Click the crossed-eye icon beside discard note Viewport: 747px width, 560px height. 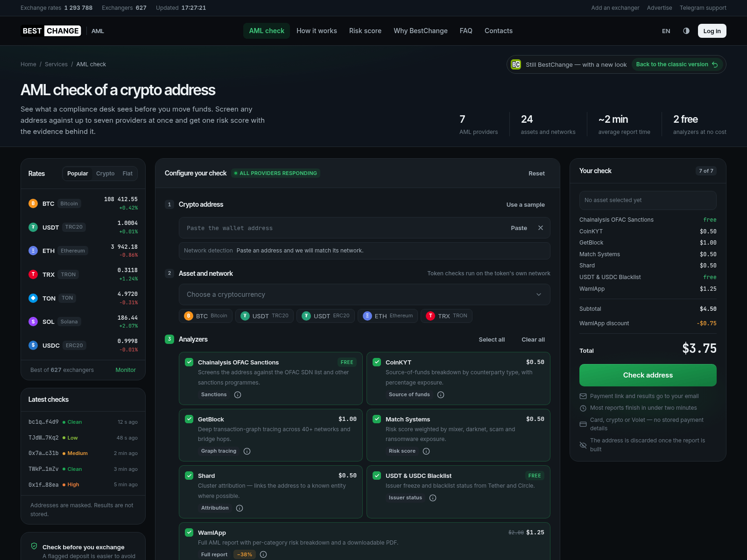(x=583, y=445)
